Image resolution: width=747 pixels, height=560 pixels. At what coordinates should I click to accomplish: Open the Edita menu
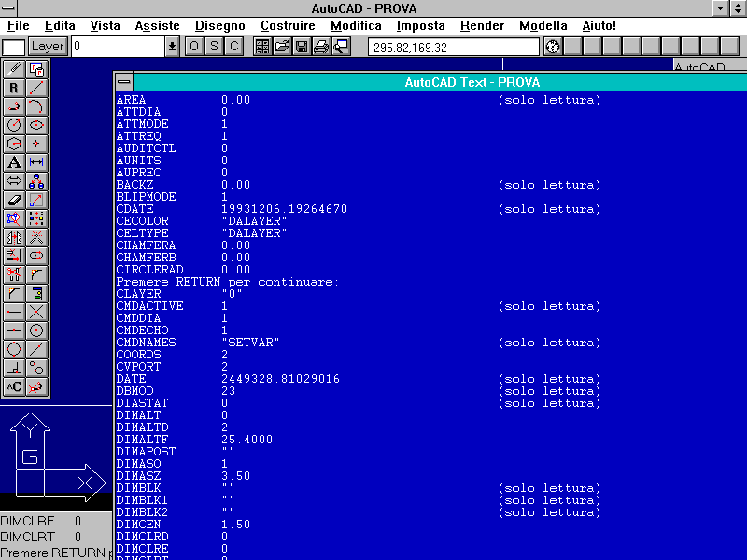tap(60, 26)
